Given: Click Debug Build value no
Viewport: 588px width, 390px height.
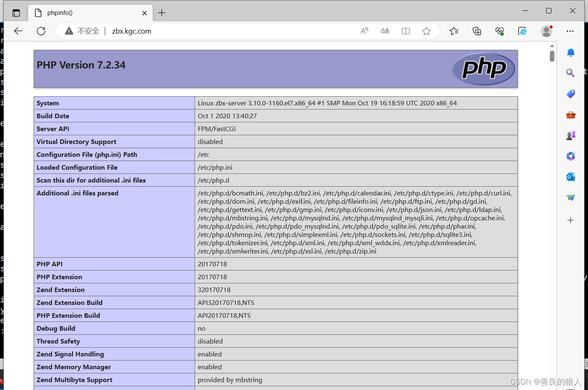Looking at the screenshot, I should [202, 329].
